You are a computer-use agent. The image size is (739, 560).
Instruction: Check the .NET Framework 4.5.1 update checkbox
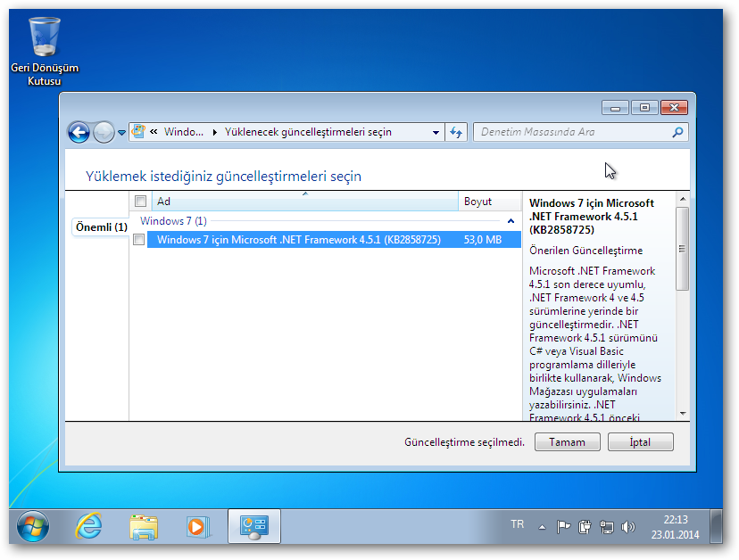pyautogui.click(x=139, y=240)
